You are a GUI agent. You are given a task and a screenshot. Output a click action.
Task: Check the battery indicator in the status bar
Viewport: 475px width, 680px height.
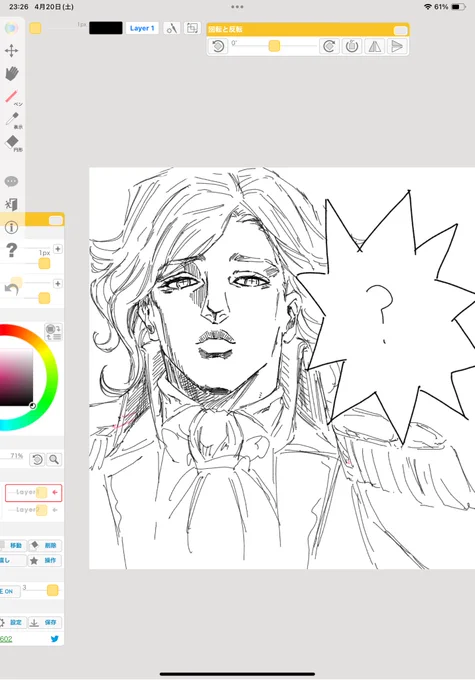point(458,7)
